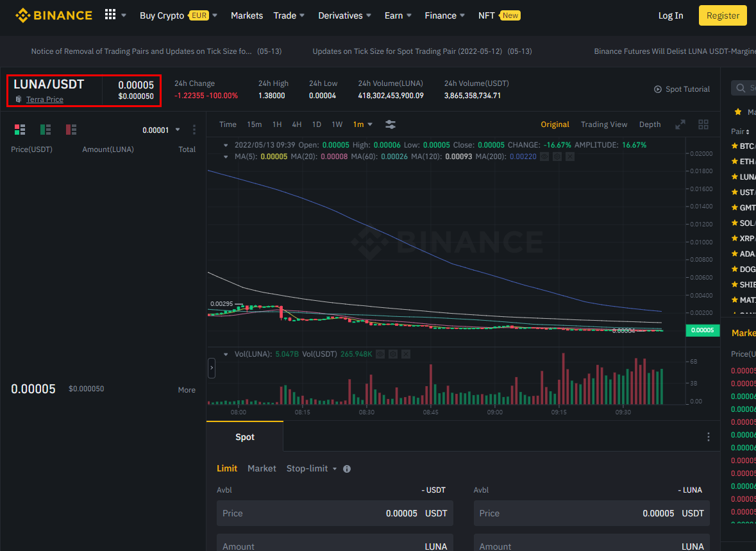Open the apps grid menu icon
This screenshot has height=551, width=756.
110,15
